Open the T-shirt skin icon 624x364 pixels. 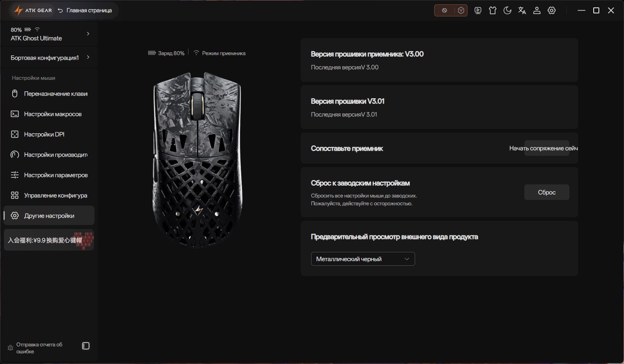[x=493, y=10]
